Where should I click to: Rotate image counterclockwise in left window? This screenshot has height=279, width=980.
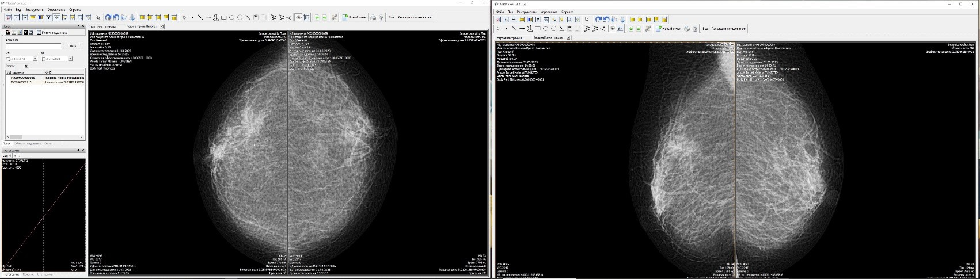coord(116,17)
